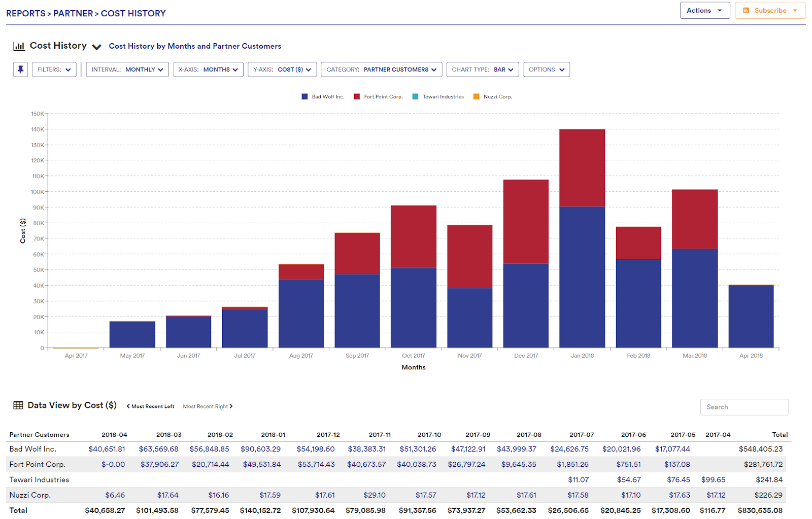
Task: Select the Fort Point Corp. legend marker
Action: [356, 96]
